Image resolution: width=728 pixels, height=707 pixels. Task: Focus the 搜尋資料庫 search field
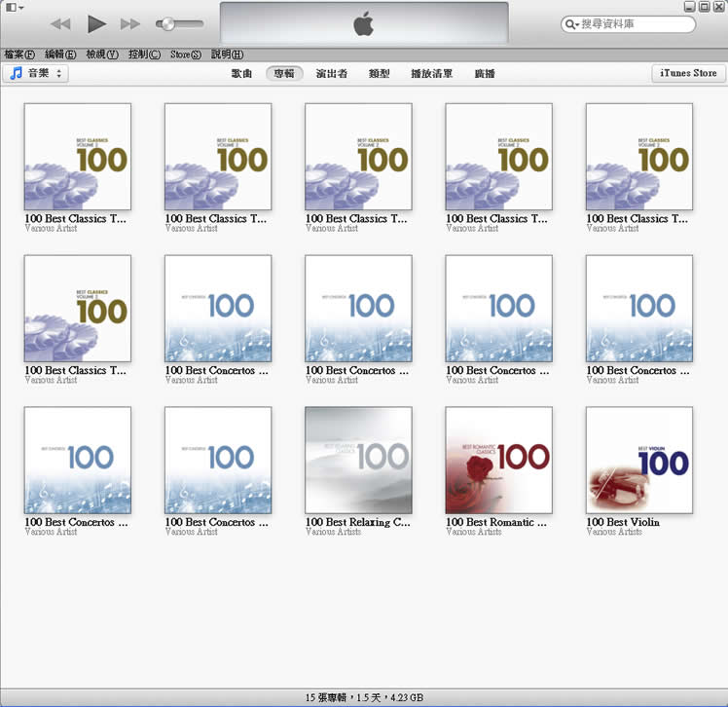628,24
